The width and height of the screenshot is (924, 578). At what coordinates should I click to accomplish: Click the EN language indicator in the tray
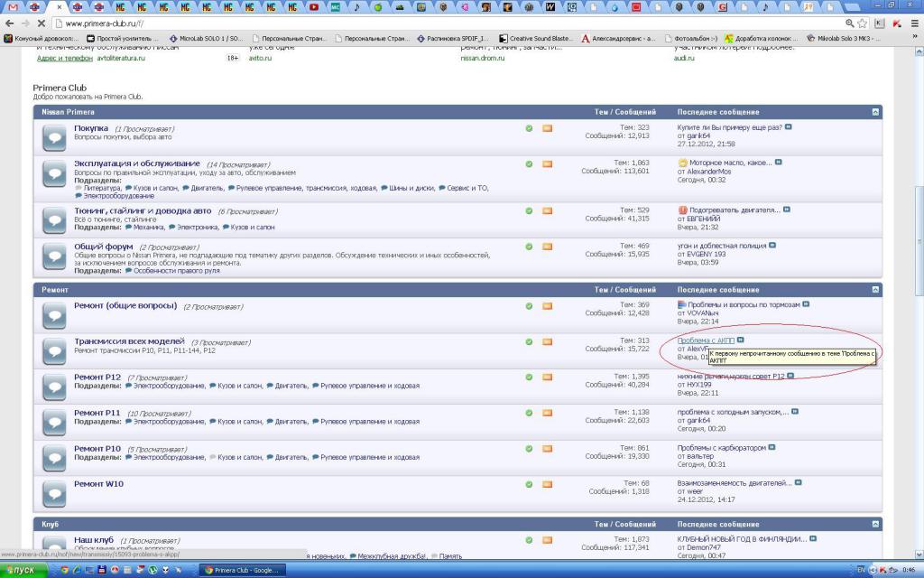tap(861, 570)
